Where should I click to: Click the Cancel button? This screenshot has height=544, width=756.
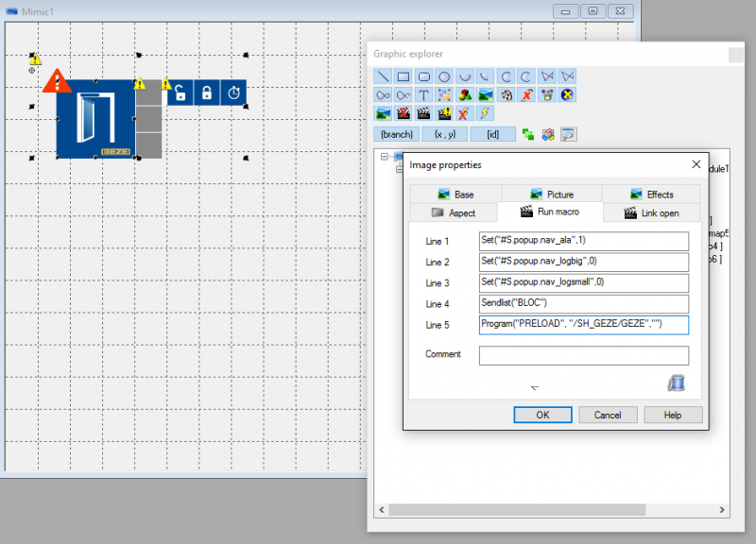[x=608, y=415]
